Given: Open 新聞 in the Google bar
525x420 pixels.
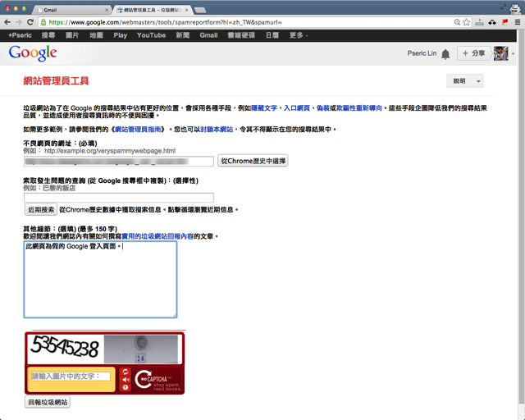Looking at the screenshot, I should click(183, 35).
